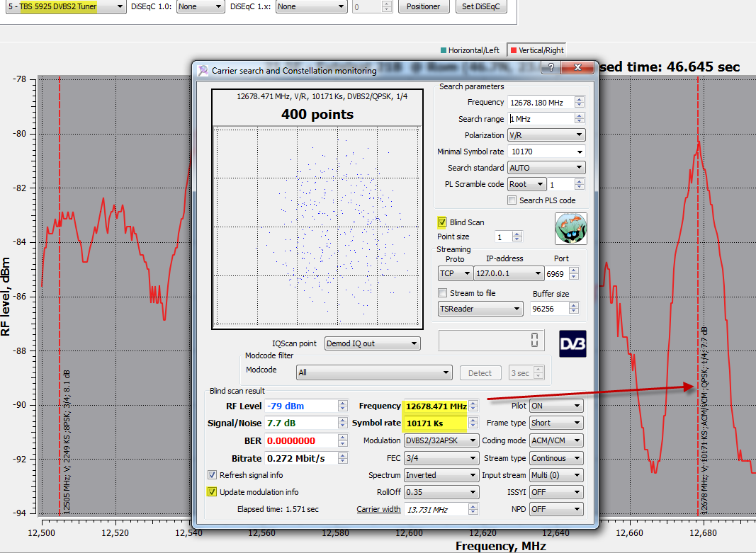
Task: Adjust Signal/Noise spinner arrows
Action: pos(343,423)
